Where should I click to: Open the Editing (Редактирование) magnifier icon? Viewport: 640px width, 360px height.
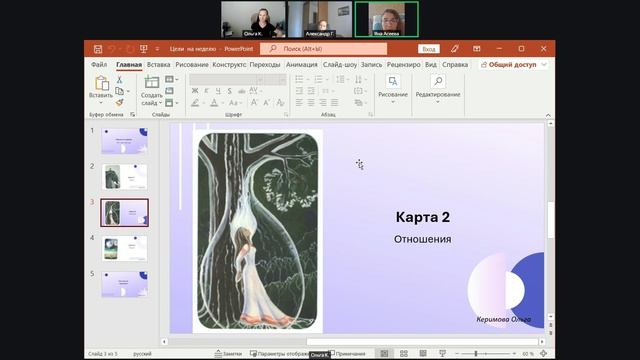click(438, 82)
